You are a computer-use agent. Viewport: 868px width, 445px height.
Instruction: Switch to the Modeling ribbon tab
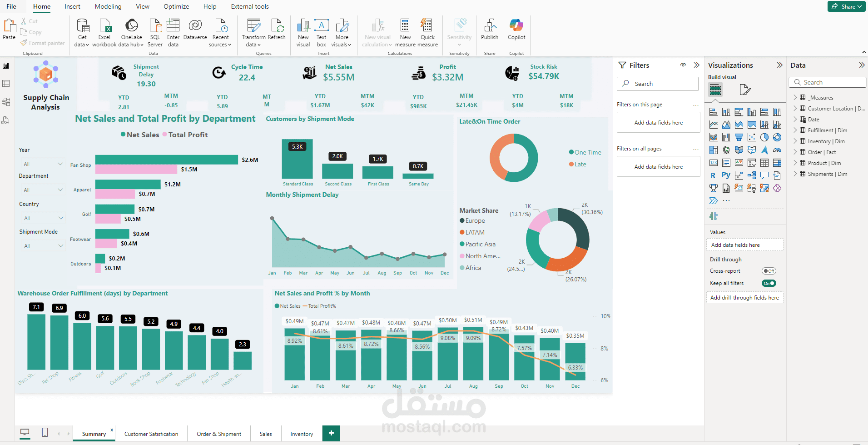point(108,6)
